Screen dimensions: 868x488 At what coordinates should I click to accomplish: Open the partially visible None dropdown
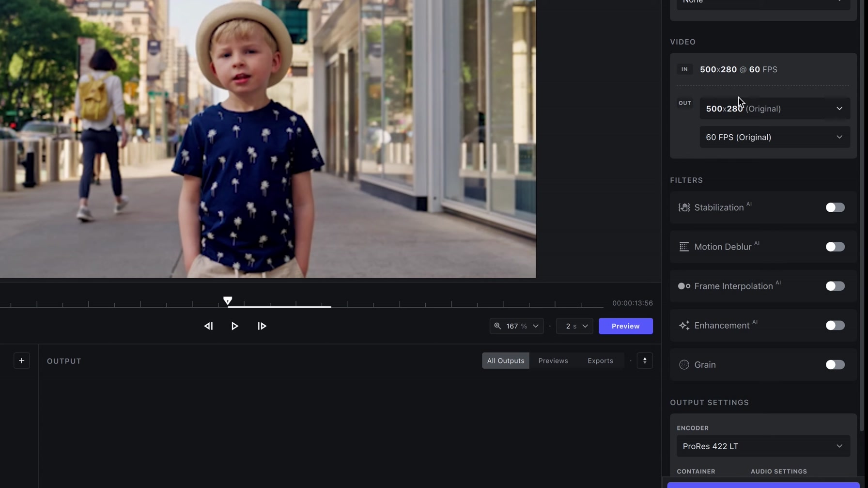(x=763, y=4)
